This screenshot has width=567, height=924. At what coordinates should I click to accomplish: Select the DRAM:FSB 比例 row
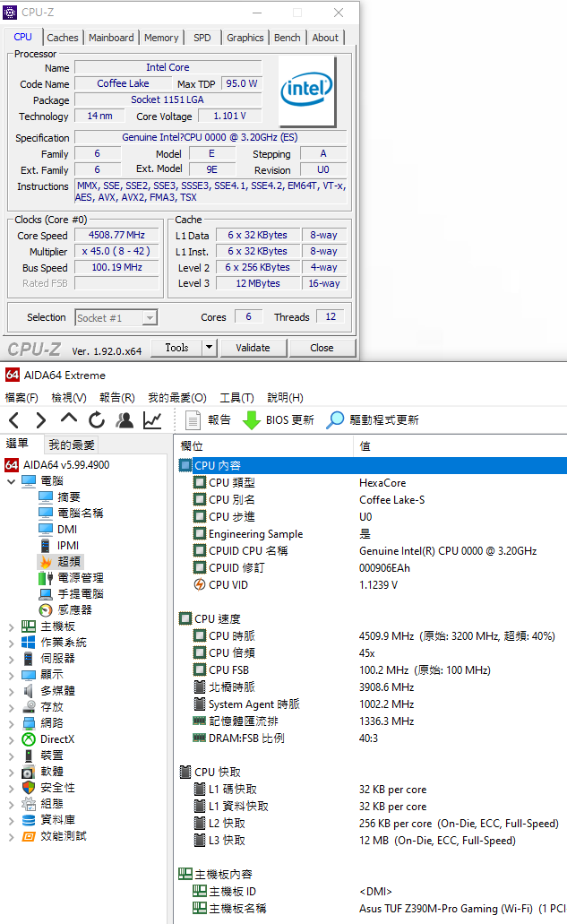click(x=373, y=738)
